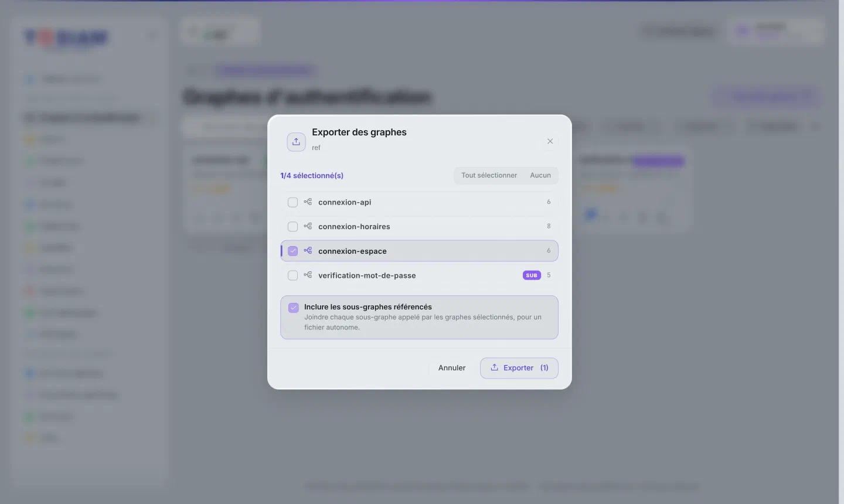Viewport: 844px width, 504px height.
Task: Click the Inclure les sous-graphes référencés label
Action: [368, 307]
